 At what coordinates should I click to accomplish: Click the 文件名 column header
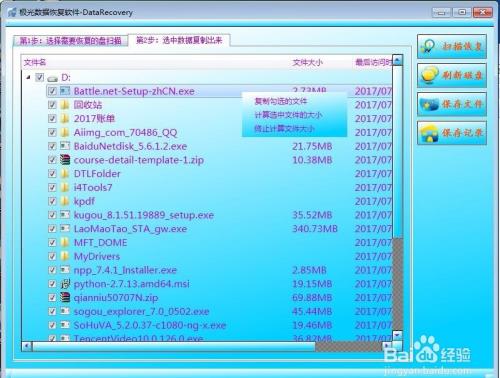35,62
